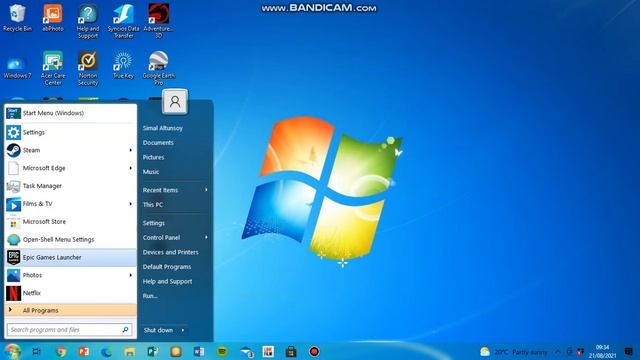
Task: Launch Task Manager from Start menu
Action: 71,186
